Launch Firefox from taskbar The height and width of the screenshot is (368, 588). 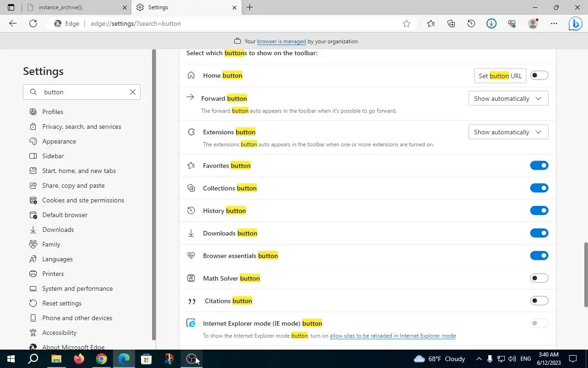pyautogui.click(x=79, y=359)
